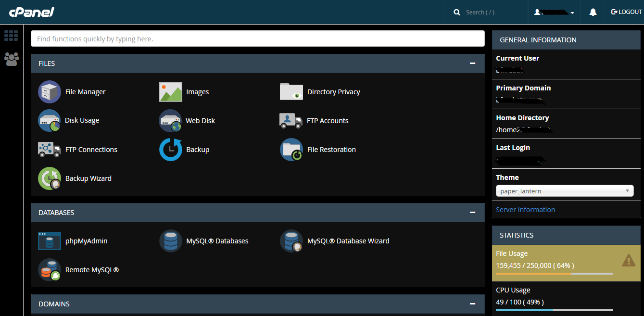Click the Web Disk label
This screenshot has height=316, width=644.
pos(201,121)
